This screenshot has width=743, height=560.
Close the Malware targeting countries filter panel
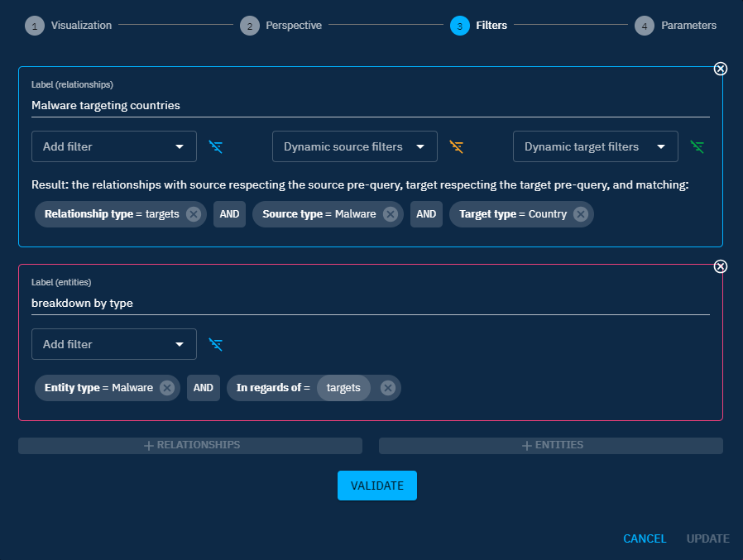pyautogui.click(x=721, y=69)
